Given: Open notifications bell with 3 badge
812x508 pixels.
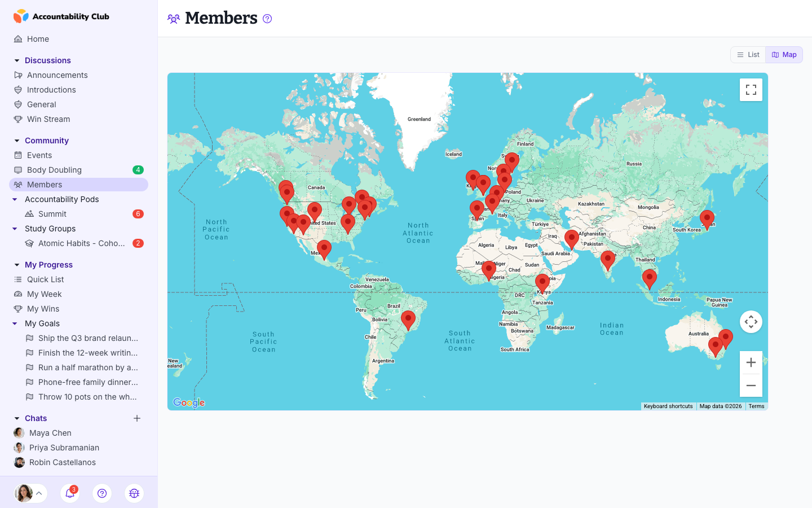Looking at the screenshot, I should pyautogui.click(x=70, y=493).
